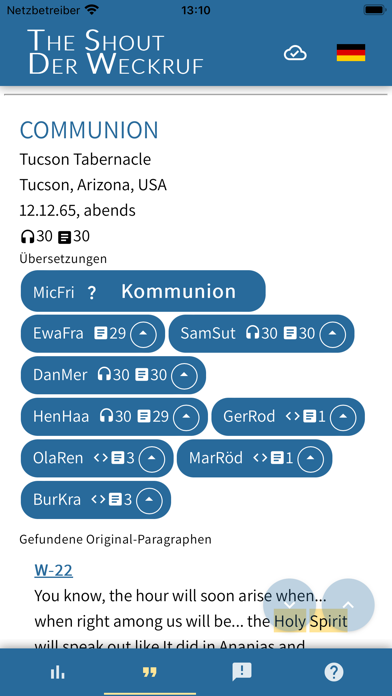The width and height of the screenshot is (392, 696).
Task: Expand SamSut translation entry
Action: click(333, 334)
